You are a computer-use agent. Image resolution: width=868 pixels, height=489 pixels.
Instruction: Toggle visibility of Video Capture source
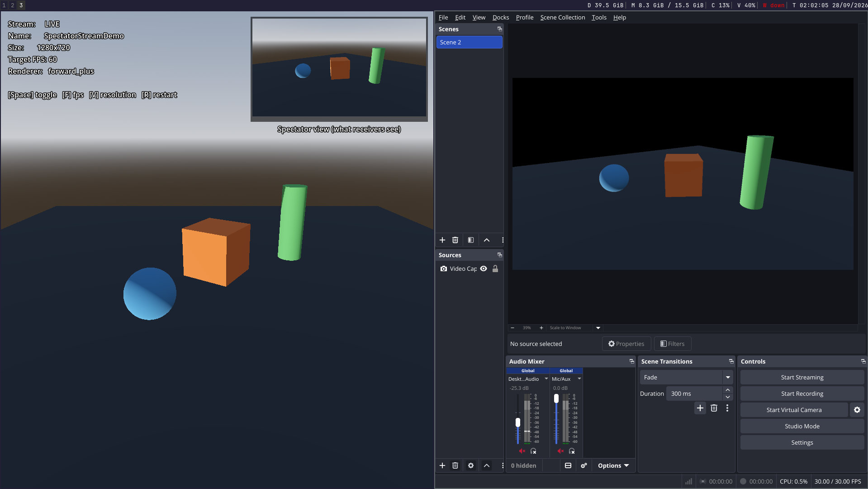pos(484,268)
